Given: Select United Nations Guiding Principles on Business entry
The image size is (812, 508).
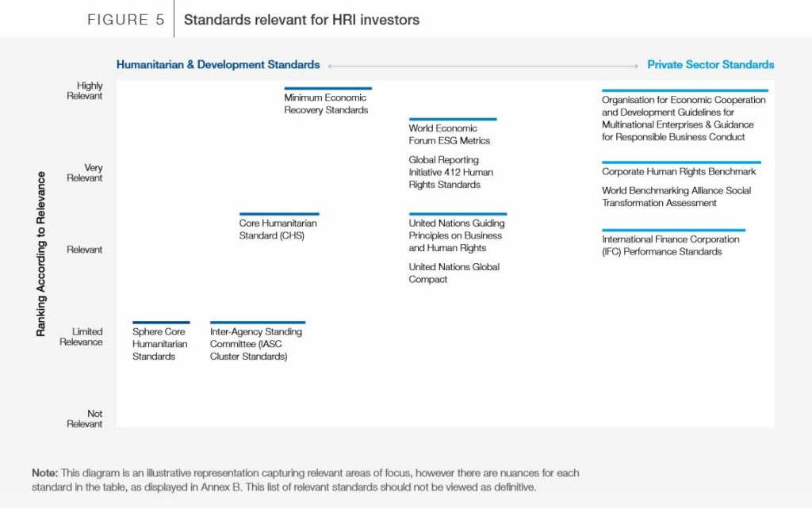Looking at the screenshot, I should (456, 235).
